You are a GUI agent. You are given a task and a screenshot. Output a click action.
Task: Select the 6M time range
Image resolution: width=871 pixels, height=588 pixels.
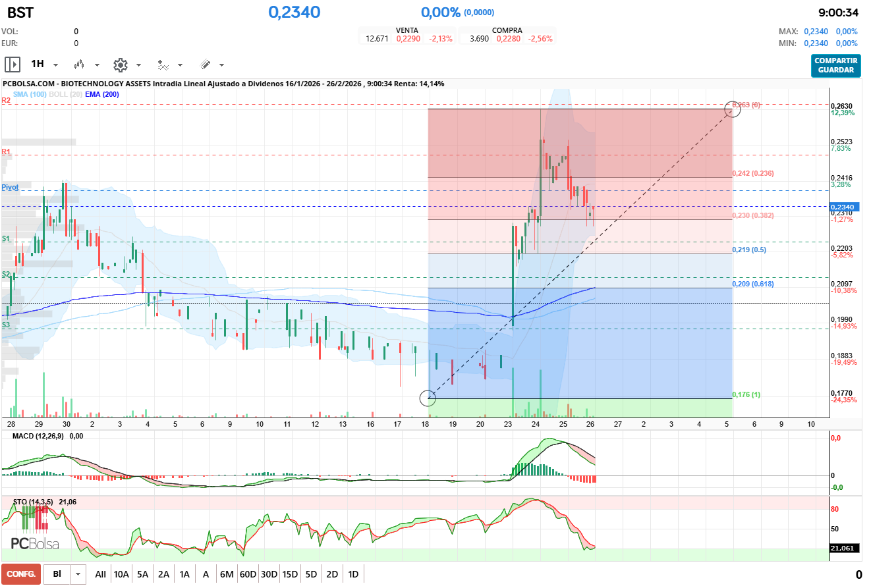pos(227,574)
